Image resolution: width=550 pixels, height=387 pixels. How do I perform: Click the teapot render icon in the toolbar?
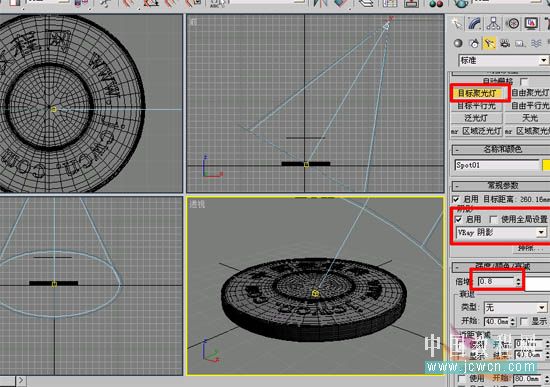click(x=461, y=4)
